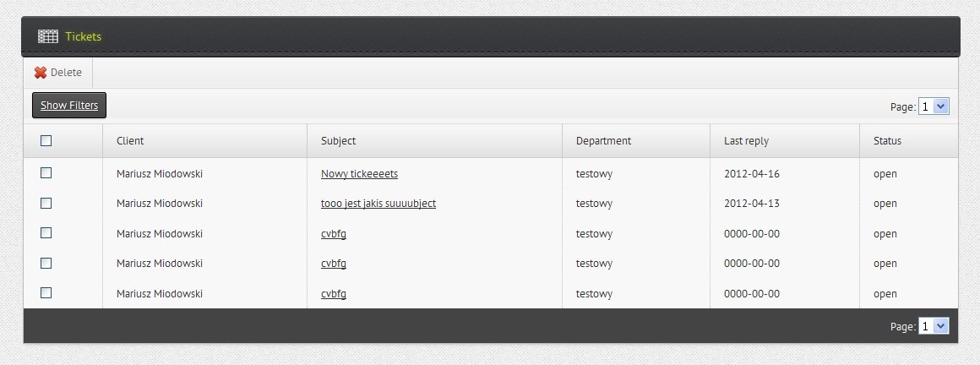
Task: Click the Department column header
Action: coord(603,141)
